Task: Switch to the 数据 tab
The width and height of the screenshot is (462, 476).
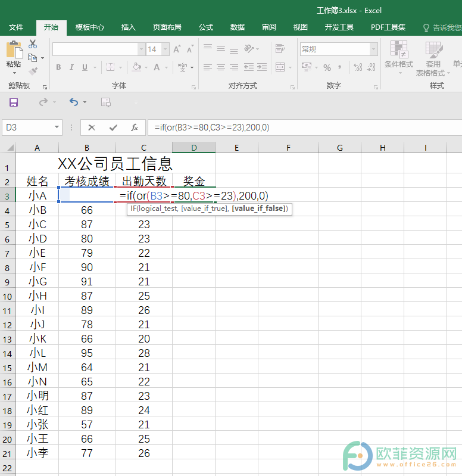Action: click(x=237, y=27)
